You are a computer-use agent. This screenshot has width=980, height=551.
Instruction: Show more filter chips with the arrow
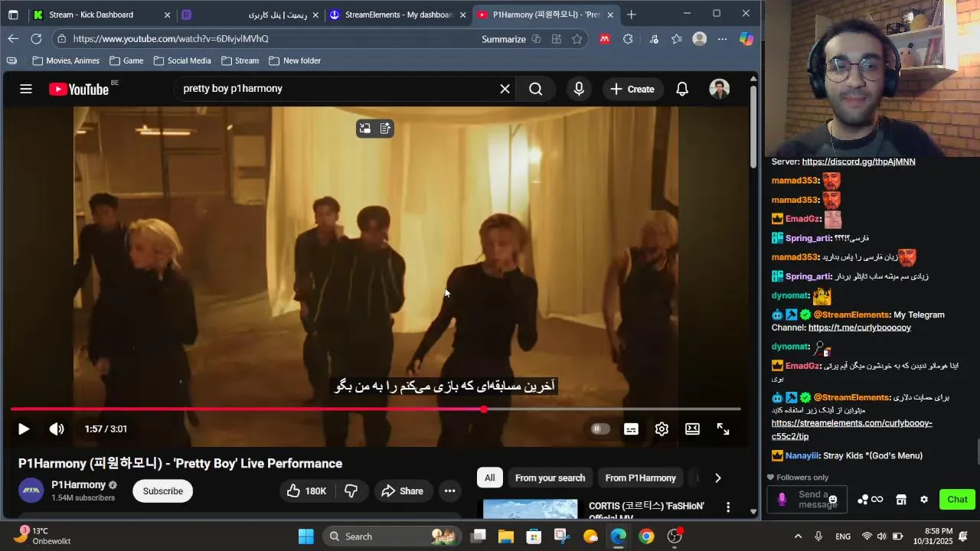tap(717, 478)
